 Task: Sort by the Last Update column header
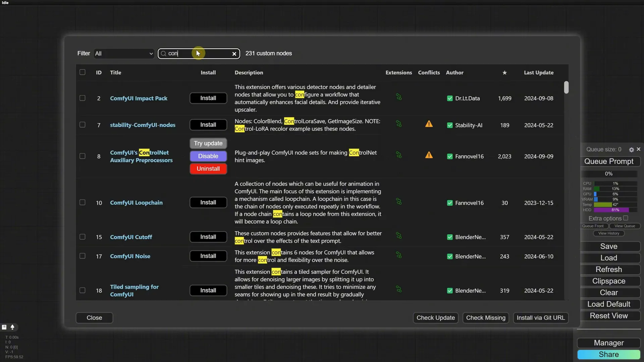pyautogui.click(x=539, y=73)
